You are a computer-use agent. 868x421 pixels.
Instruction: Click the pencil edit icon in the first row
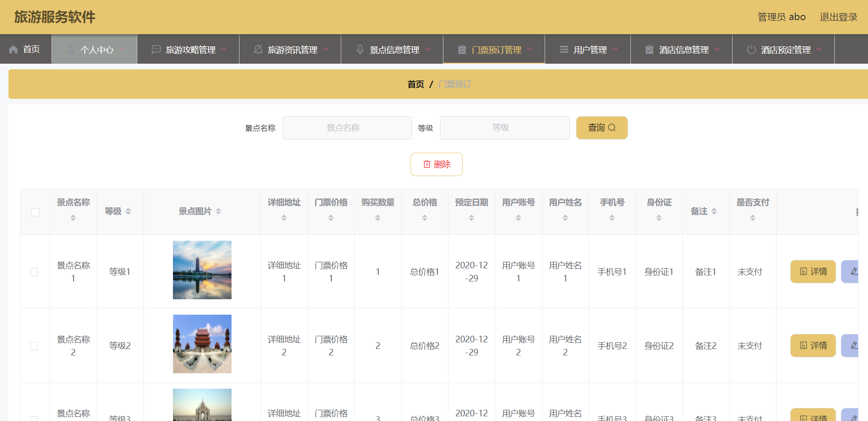(854, 272)
